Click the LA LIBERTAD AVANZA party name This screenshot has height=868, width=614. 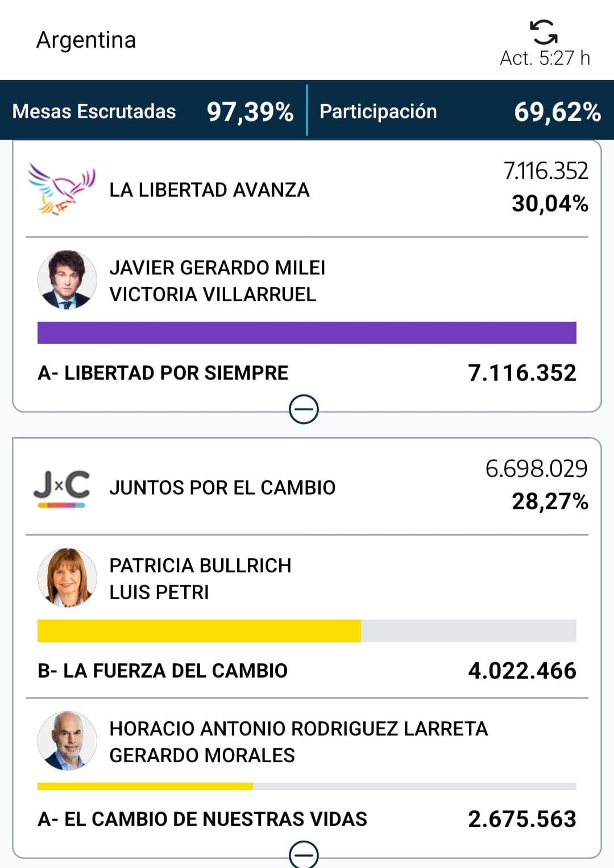(209, 190)
